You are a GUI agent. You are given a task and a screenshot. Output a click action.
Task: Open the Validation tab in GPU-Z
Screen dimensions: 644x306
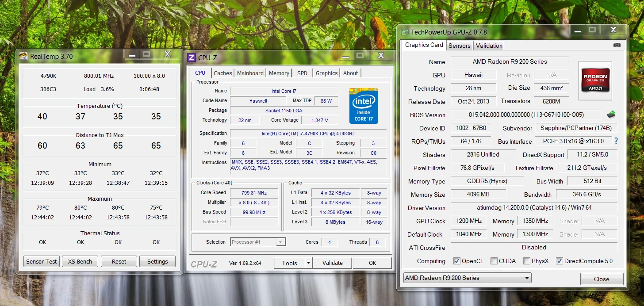pos(489,46)
